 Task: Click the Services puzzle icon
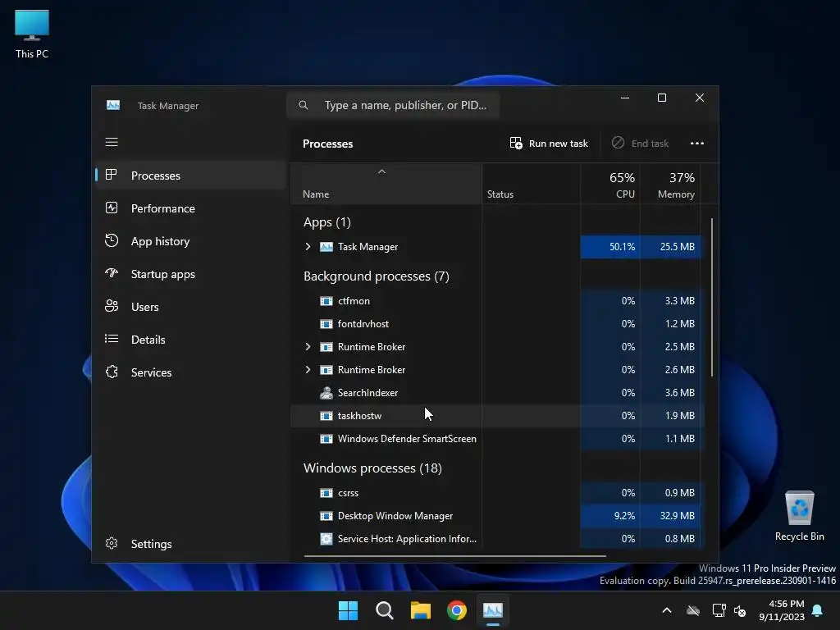pyautogui.click(x=112, y=372)
